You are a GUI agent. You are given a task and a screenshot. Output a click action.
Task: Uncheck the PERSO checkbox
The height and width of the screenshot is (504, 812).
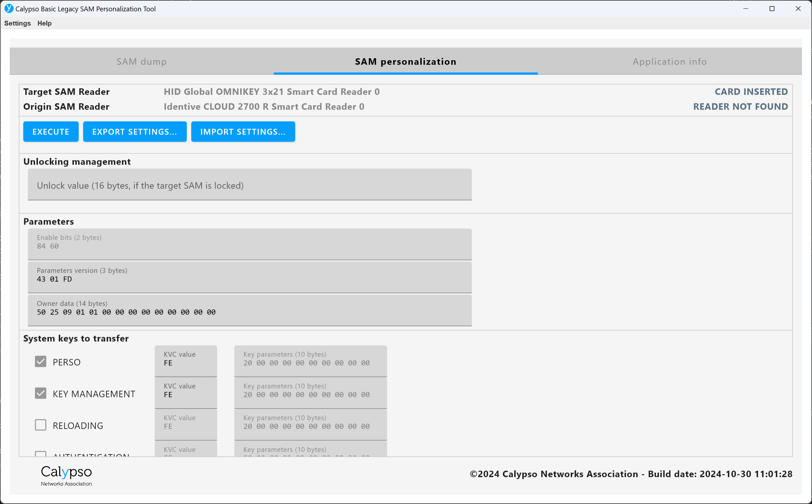41,362
